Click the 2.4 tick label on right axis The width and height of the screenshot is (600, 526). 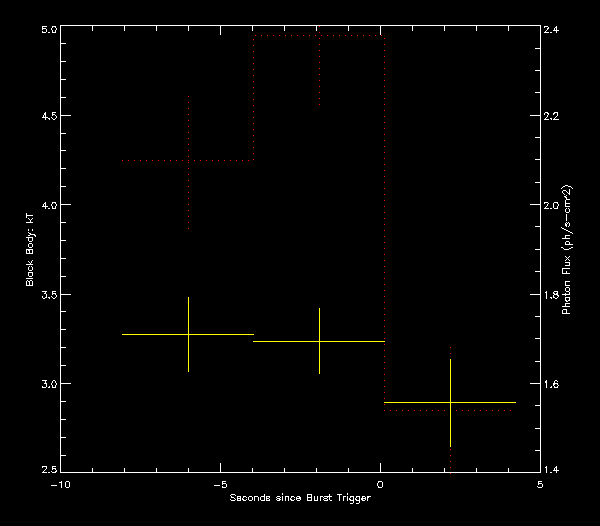coord(552,30)
